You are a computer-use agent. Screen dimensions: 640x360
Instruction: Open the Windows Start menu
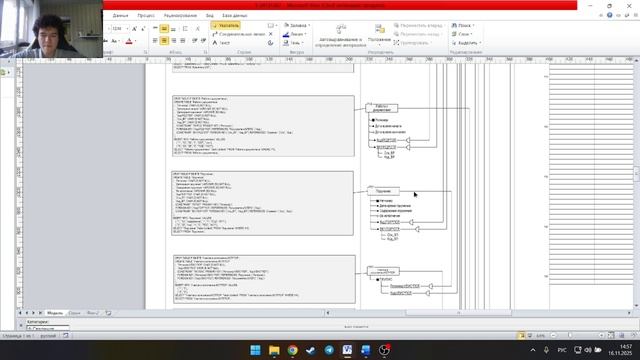point(256,350)
